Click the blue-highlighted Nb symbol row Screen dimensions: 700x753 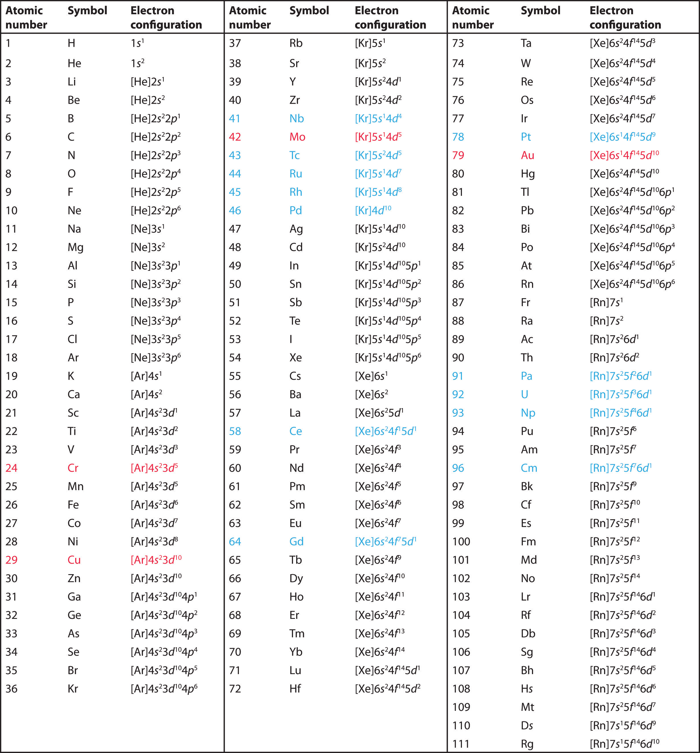[x=307, y=117]
